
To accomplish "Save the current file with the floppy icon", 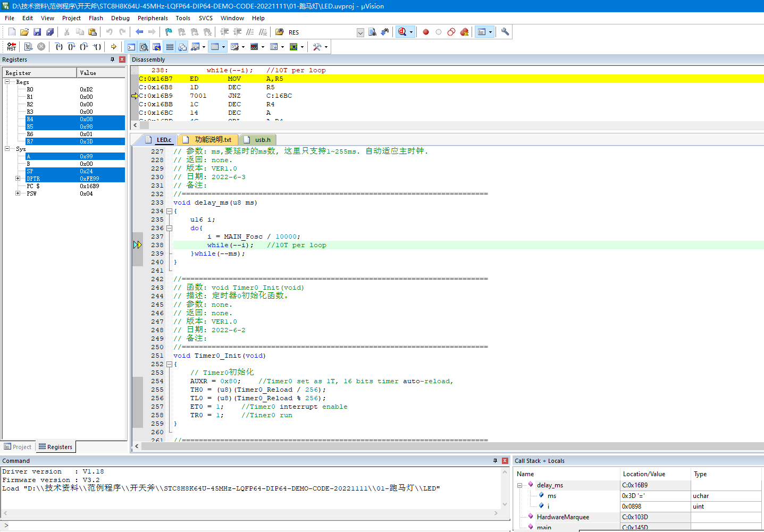I will tap(37, 32).
